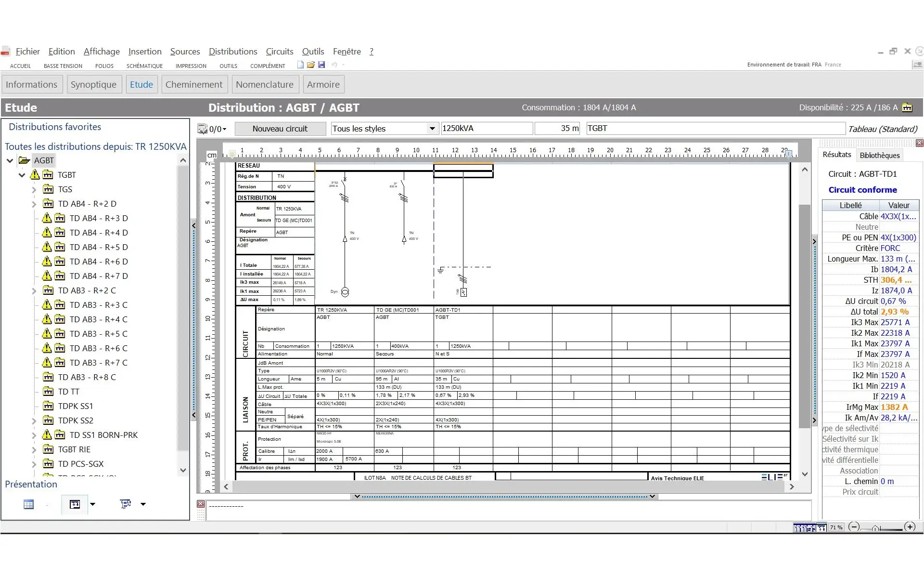Open the Distributions menu
This screenshot has width=924, height=578.
tap(233, 52)
